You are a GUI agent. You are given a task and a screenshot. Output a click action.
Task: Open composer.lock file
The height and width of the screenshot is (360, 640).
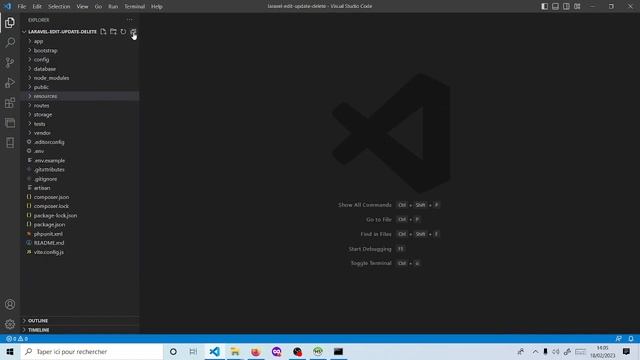(80, 206)
